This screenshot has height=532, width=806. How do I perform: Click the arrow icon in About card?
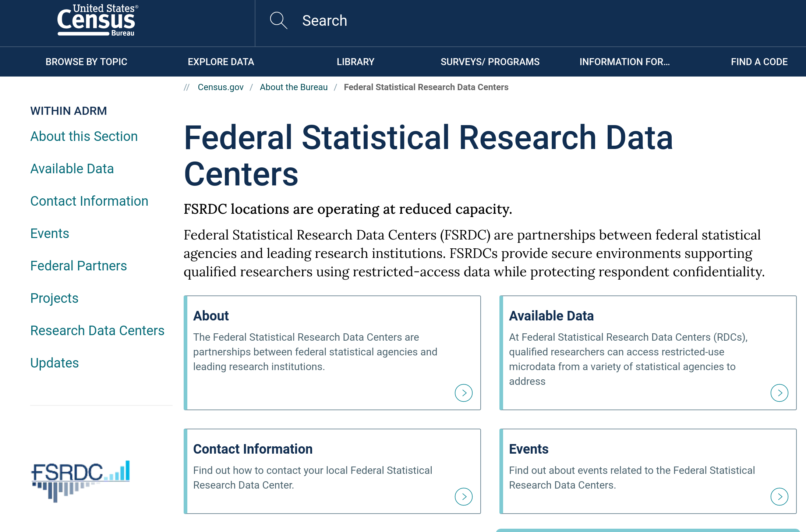(x=463, y=393)
